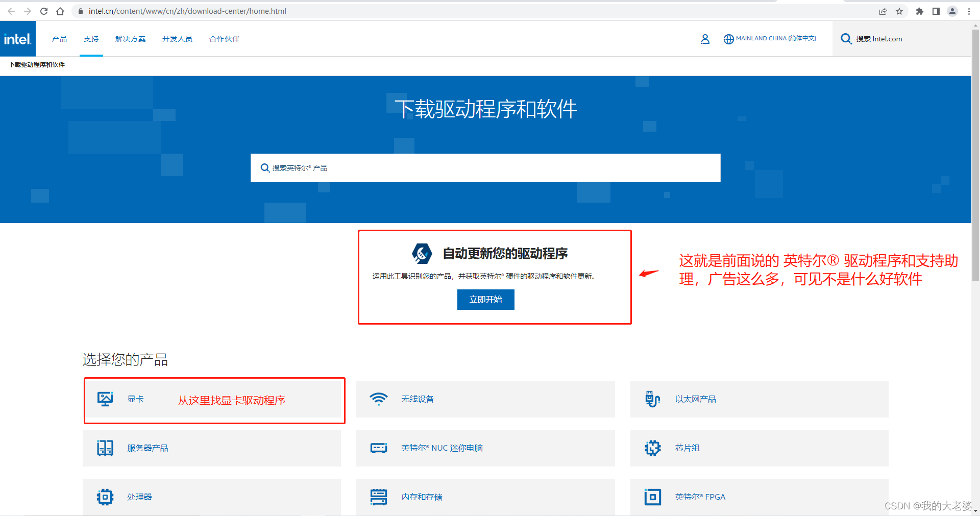Go back using the browser back arrow
Screen dimensions: 980x516
click(11, 11)
